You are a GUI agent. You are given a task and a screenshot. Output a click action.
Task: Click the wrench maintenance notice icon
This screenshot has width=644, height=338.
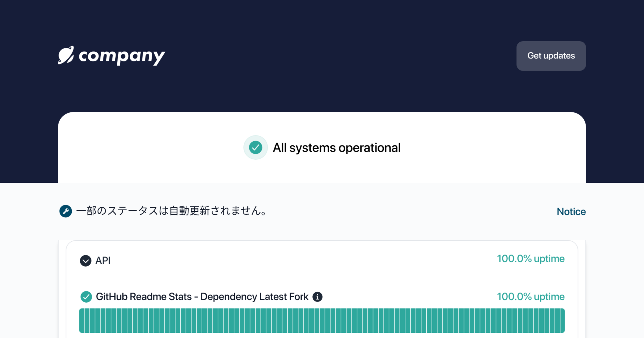tap(65, 211)
